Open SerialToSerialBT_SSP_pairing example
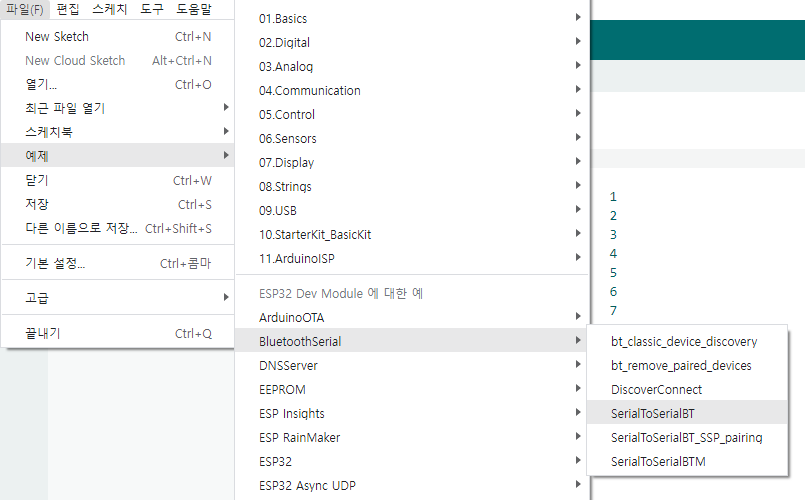Image resolution: width=805 pixels, height=500 pixels. point(687,437)
